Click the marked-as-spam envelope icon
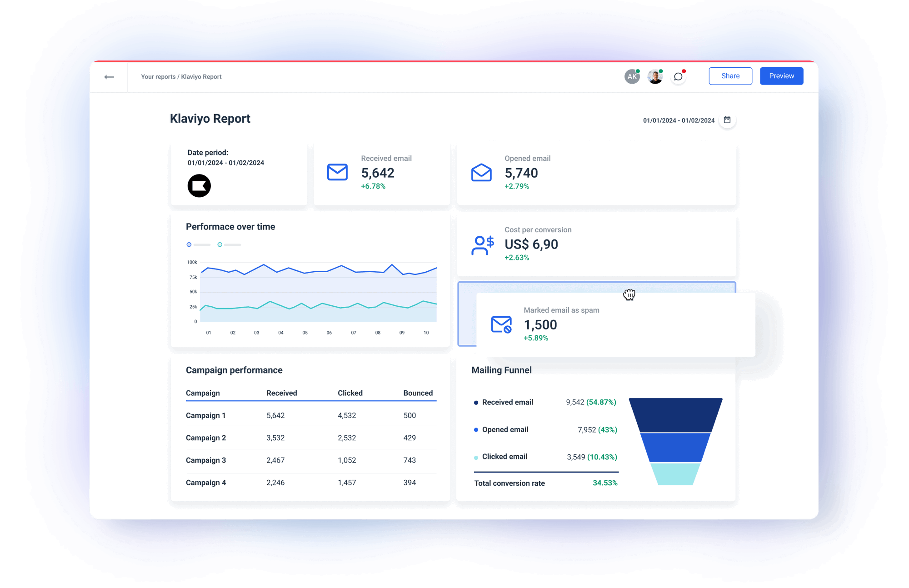Screen dimensions: 909x588 pyautogui.click(x=500, y=324)
